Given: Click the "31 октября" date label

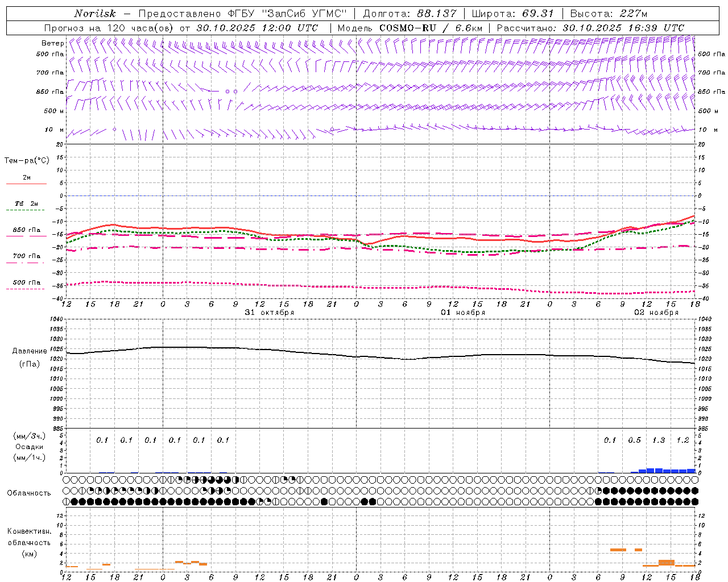Looking at the screenshot, I should click(x=270, y=313).
